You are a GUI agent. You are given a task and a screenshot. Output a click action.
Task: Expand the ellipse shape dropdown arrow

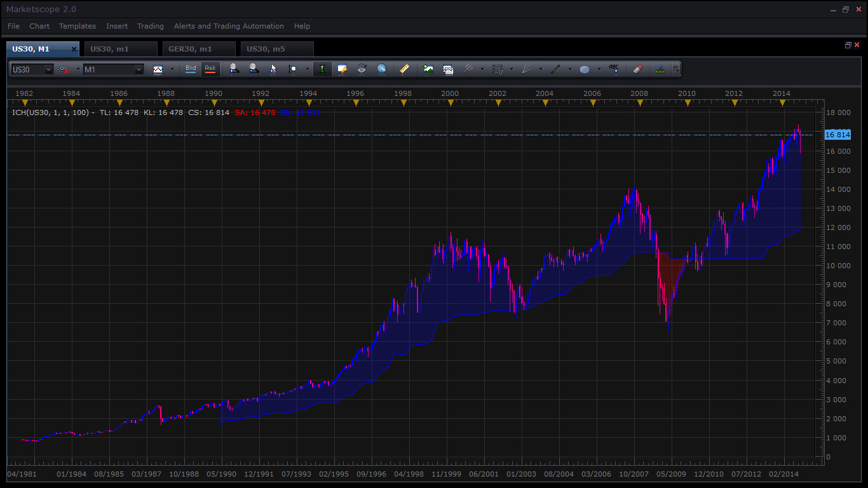pos(599,69)
